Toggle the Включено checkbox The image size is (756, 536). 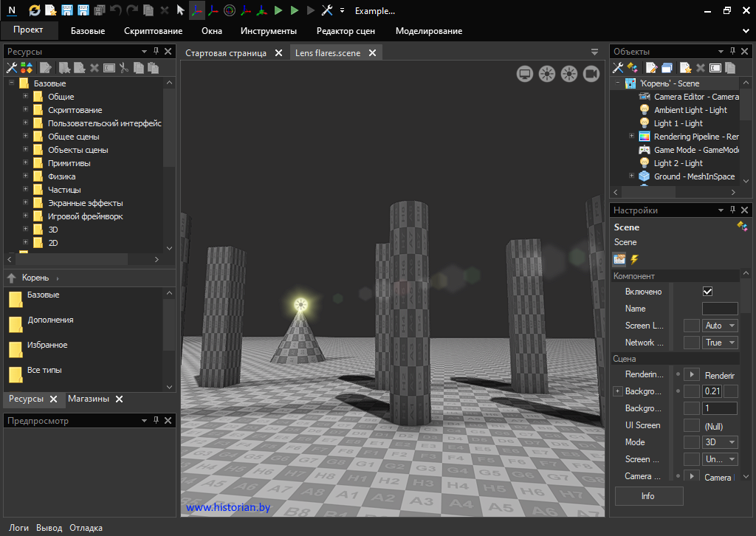click(708, 292)
